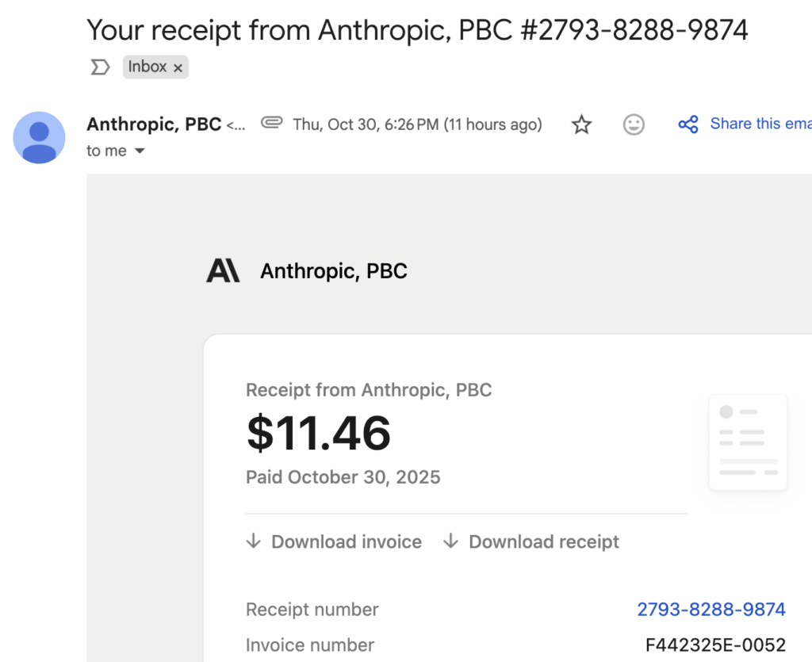Click the paperclip attachment icon
This screenshot has height=662, width=812.
[271, 124]
